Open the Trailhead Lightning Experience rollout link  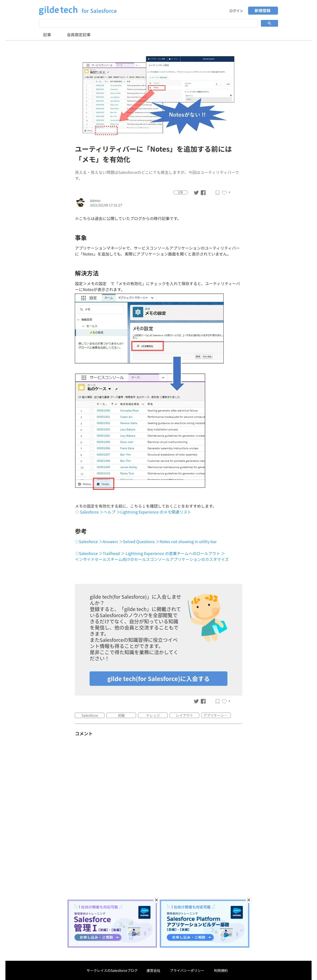151,556
